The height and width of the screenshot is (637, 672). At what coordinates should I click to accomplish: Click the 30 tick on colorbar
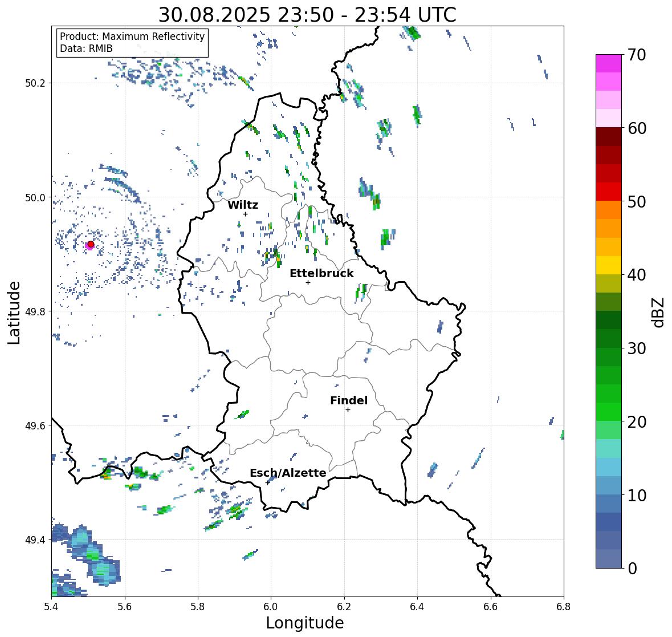pyautogui.click(x=637, y=348)
